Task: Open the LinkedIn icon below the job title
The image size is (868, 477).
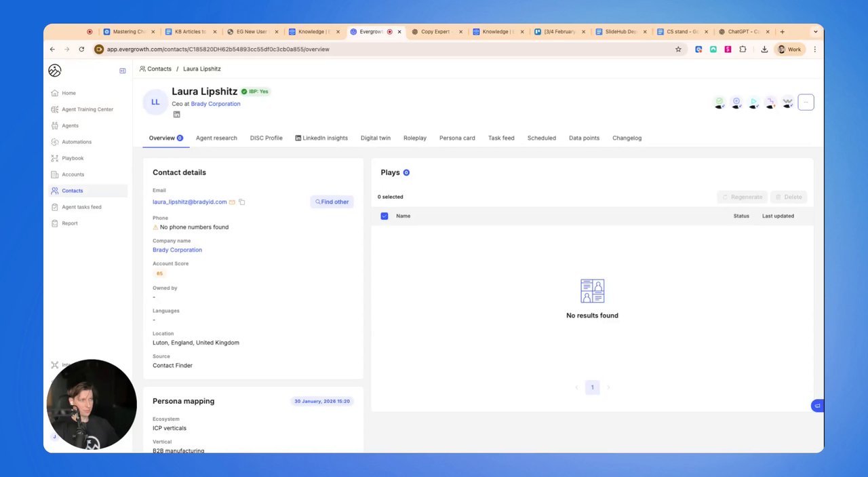Action: (176, 115)
